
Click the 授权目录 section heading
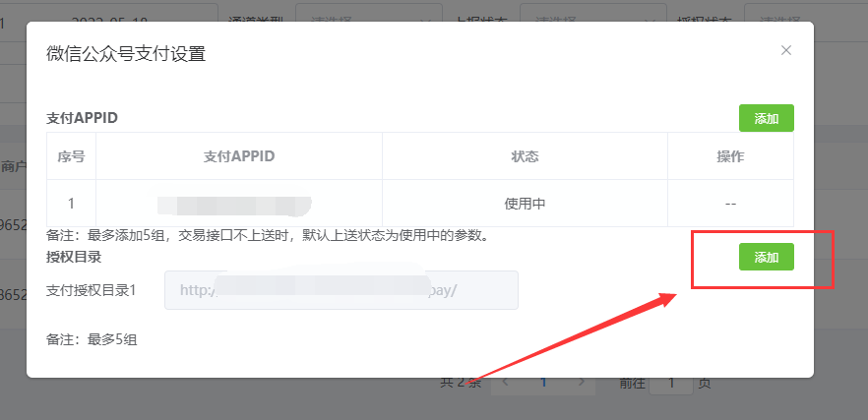point(74,257)
